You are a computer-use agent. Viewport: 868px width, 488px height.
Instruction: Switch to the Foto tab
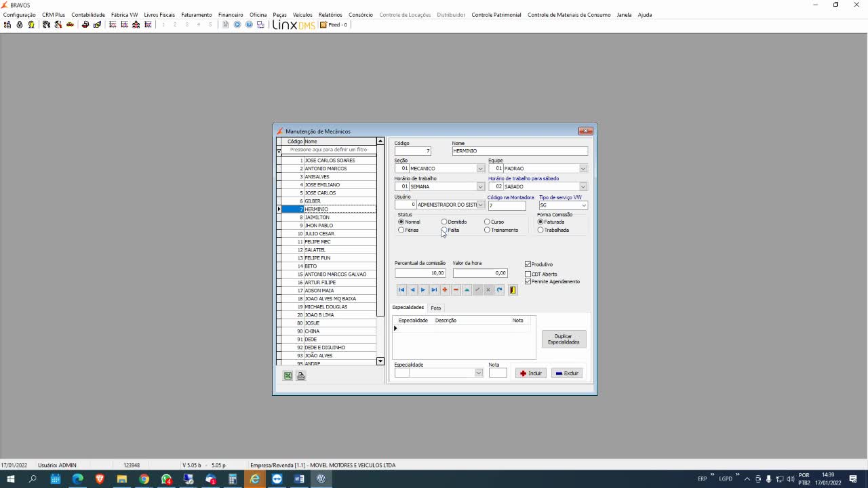(x=436, y=308)
